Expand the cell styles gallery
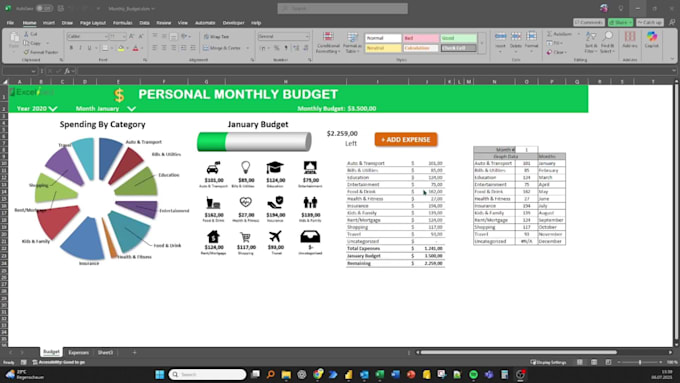This screenshot has height=383, width=680. [x=481, y=43]
